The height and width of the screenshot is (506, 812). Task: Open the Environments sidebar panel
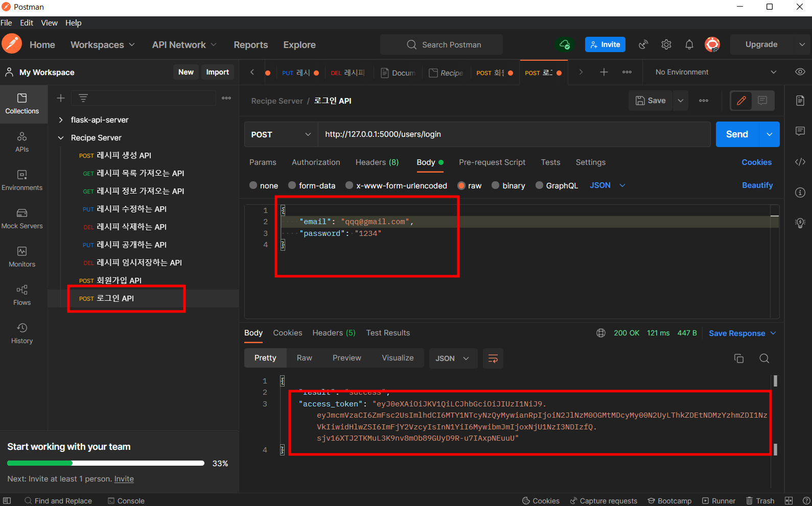(22, 180)
